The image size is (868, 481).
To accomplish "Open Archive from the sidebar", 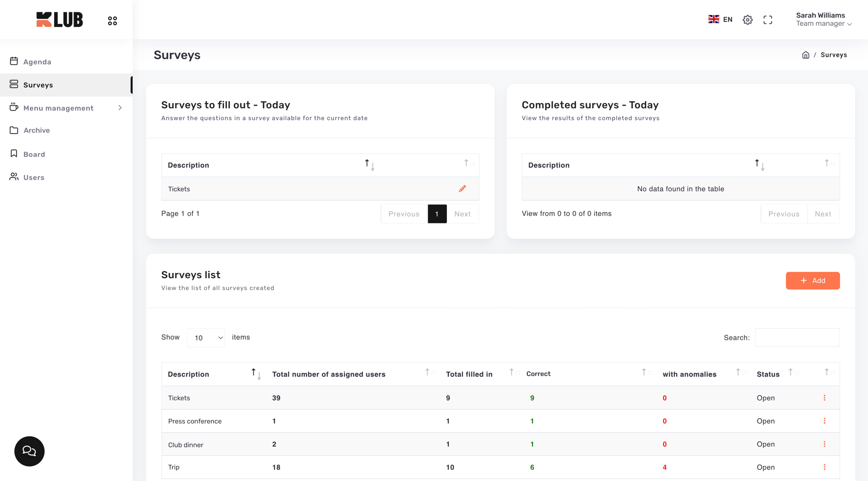I will 37,130.
